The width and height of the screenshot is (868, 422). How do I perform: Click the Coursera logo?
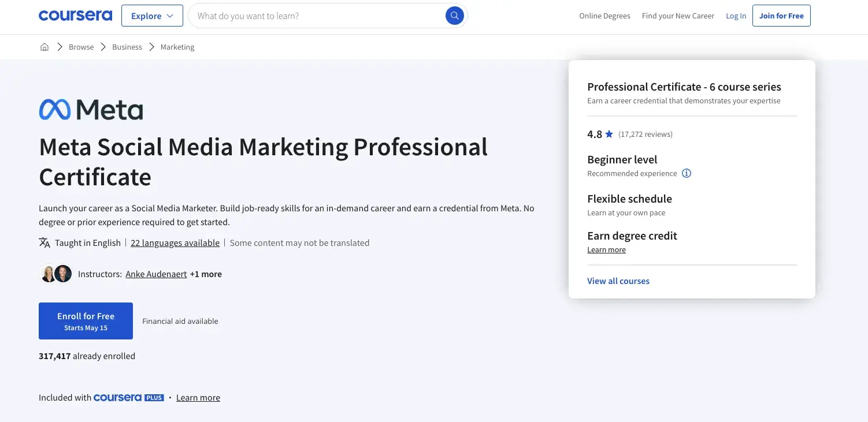tap(75, 16)
